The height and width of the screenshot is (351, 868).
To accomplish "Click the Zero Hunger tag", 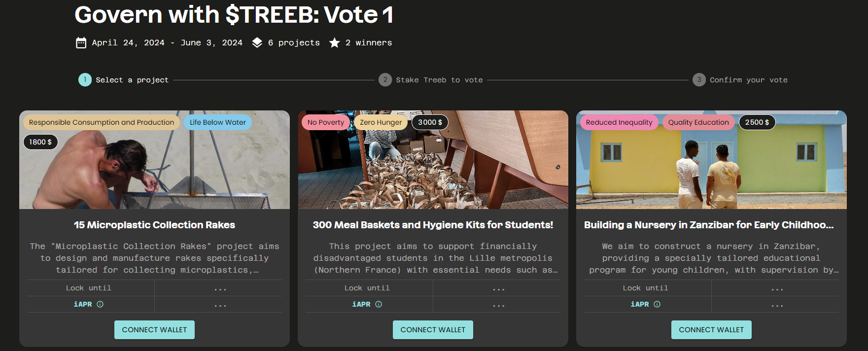I will click(x=381, y=122).
